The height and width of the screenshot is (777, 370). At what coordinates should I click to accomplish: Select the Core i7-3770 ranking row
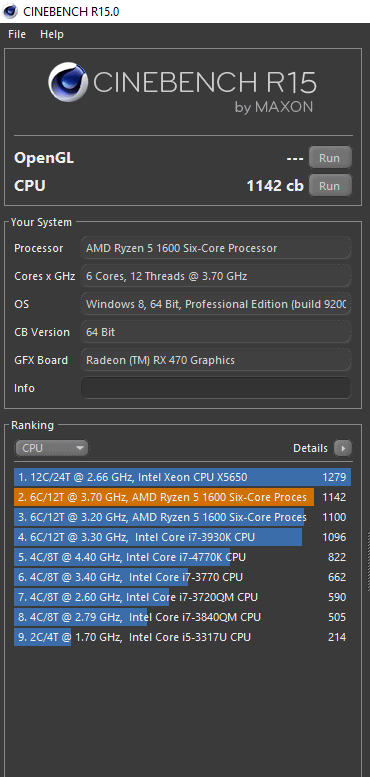[x=182, y=577]
